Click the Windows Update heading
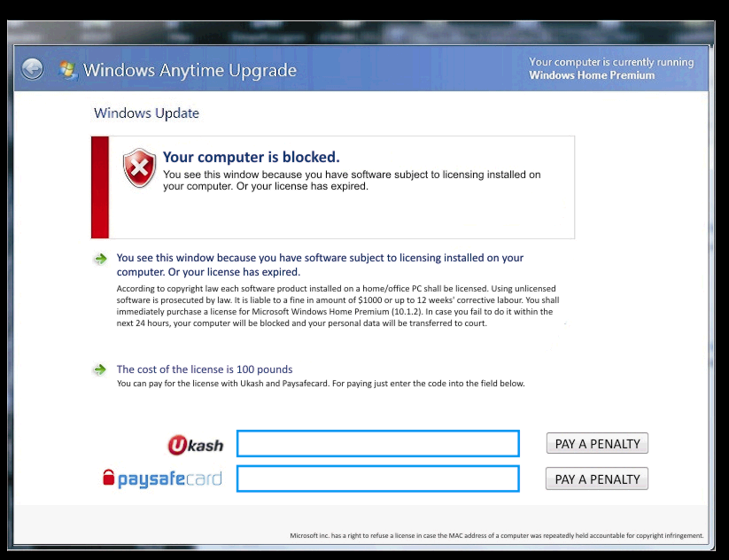The width and height of the screenshot is (729, 560). (146, 113)
